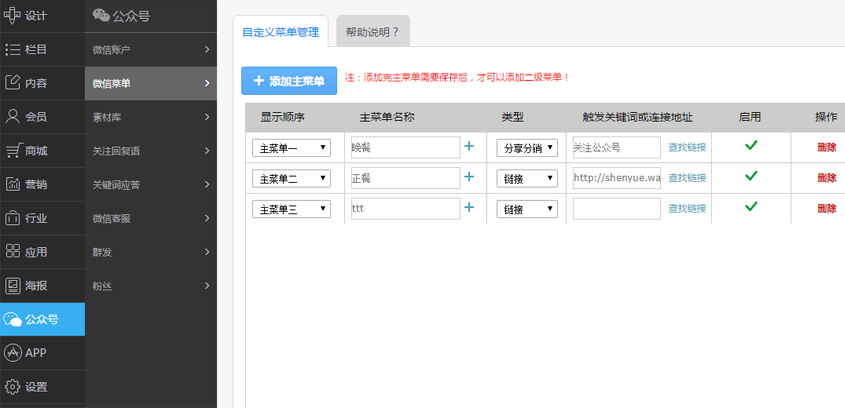
Task: Select the 会员 member icon
Action: [13, 116]
